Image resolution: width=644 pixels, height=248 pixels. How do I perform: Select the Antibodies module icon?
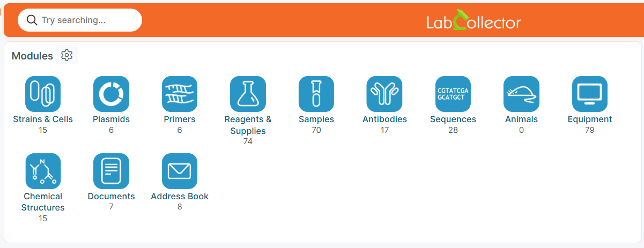coord(384,94)
